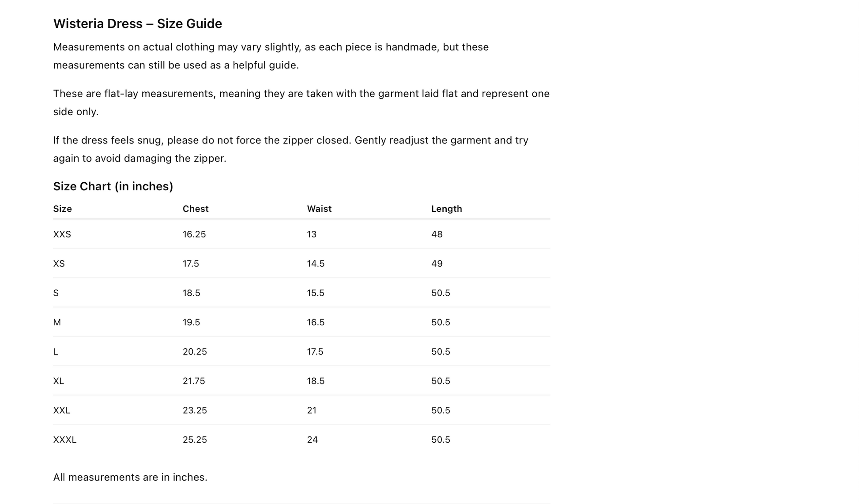
Task: Click the 24 waist value for XXXL
Action: [312, 440]
